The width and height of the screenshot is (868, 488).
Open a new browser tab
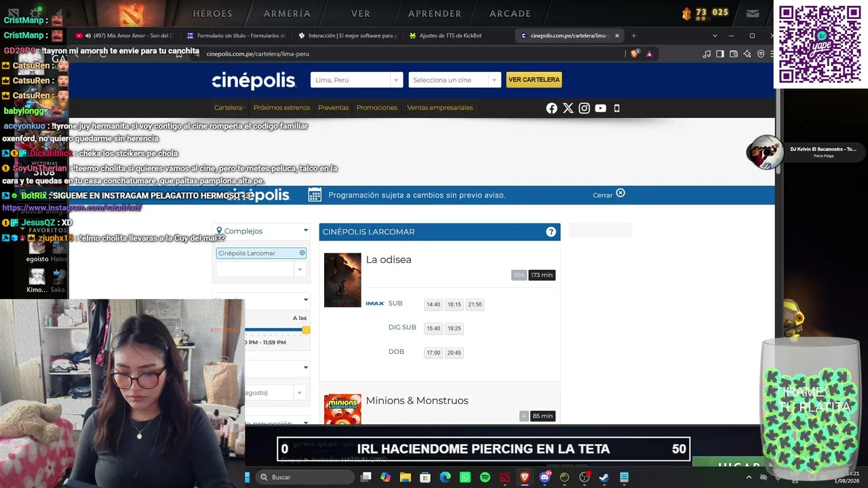[x=634, y=35]
